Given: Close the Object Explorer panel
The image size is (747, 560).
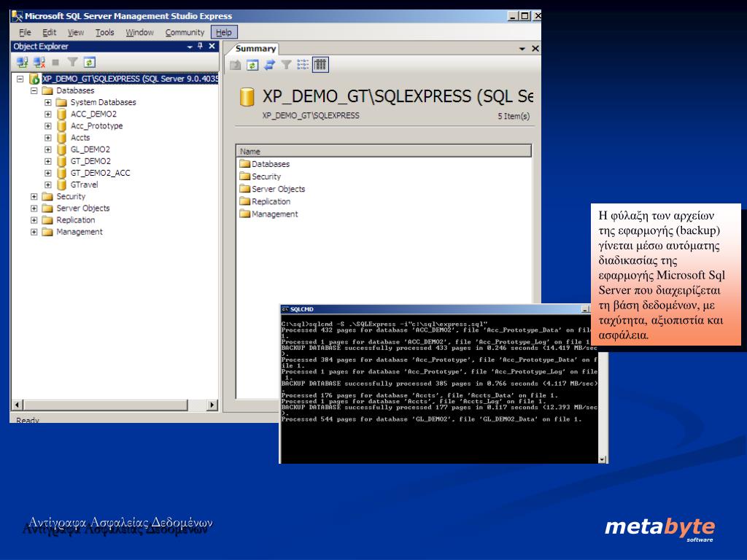Looking at the screenshot, I should tap(212, 46).
